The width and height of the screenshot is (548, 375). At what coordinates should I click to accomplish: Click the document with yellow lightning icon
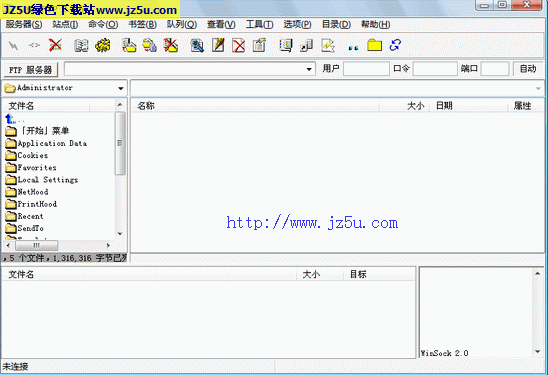coord(328,45)
